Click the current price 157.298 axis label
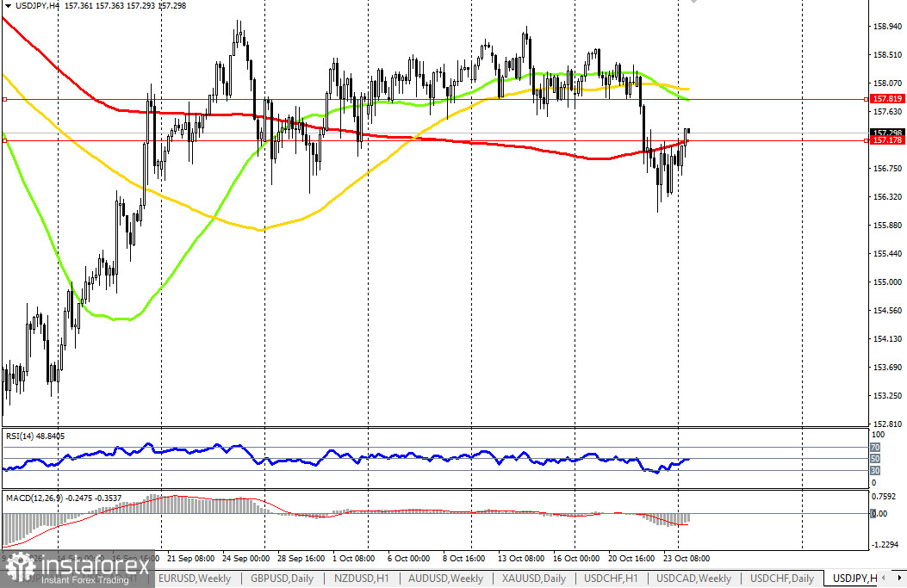907x588 pixels. [887, 133]
